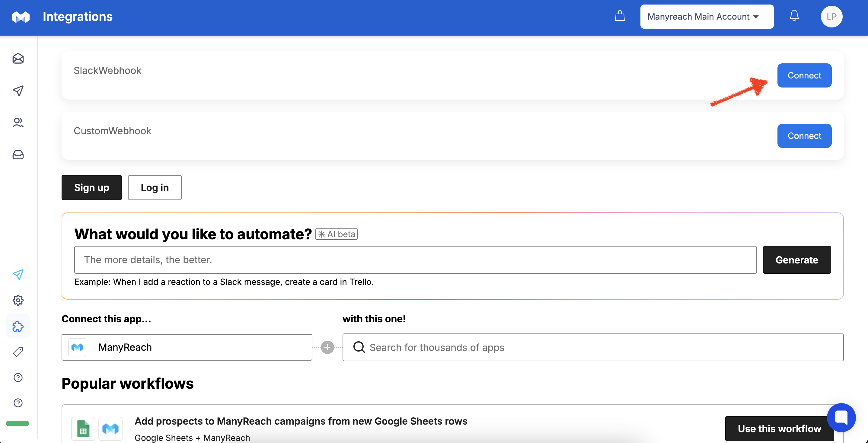Click the plus icon between app selectors
Image resolution: width=868 pixels, height=443 pixels.
[327, 347]
